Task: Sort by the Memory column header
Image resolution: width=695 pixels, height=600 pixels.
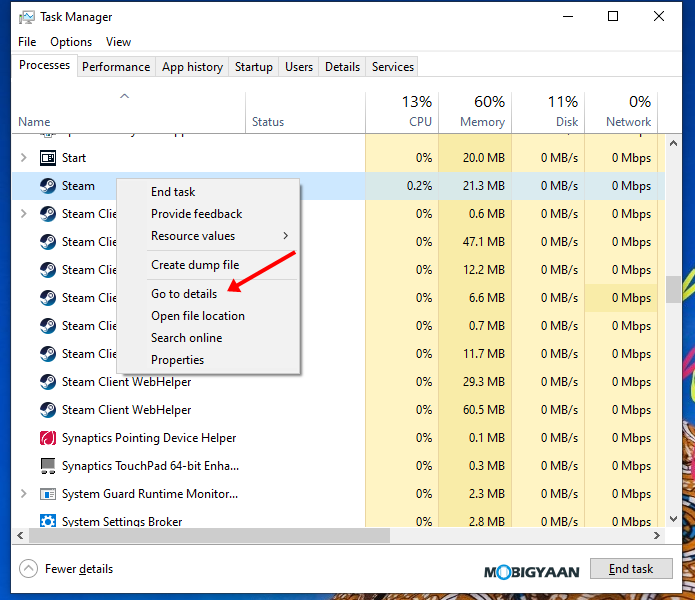Action: [x=475, y=112]
